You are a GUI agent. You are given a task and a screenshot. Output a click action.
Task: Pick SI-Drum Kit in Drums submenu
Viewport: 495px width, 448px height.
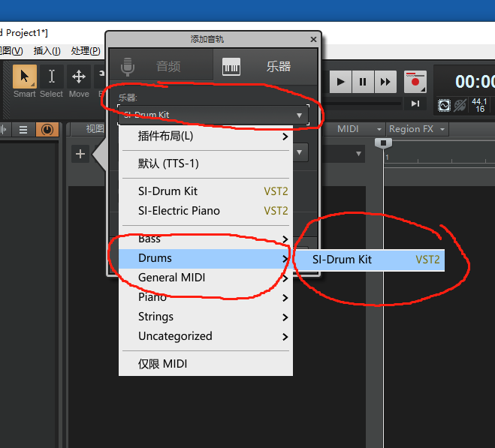coord(370,260)
